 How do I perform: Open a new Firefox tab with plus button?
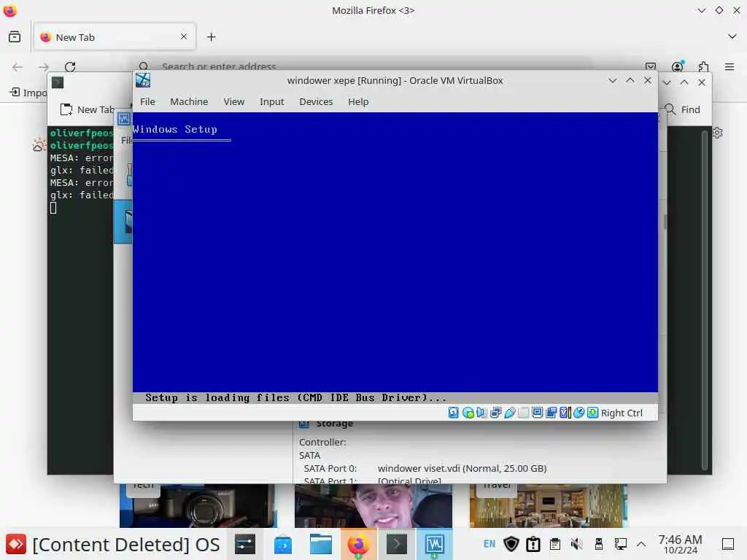(211, 36)
